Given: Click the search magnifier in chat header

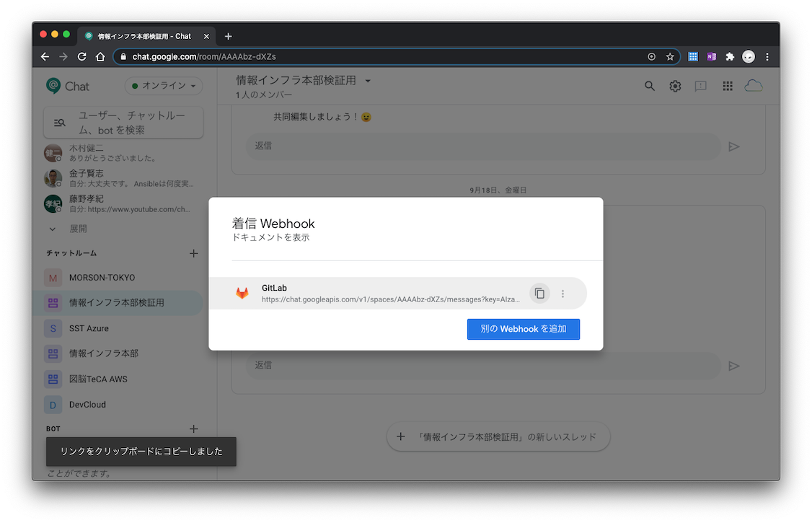Looking at the screenshot, I should (x=650, y=86).
